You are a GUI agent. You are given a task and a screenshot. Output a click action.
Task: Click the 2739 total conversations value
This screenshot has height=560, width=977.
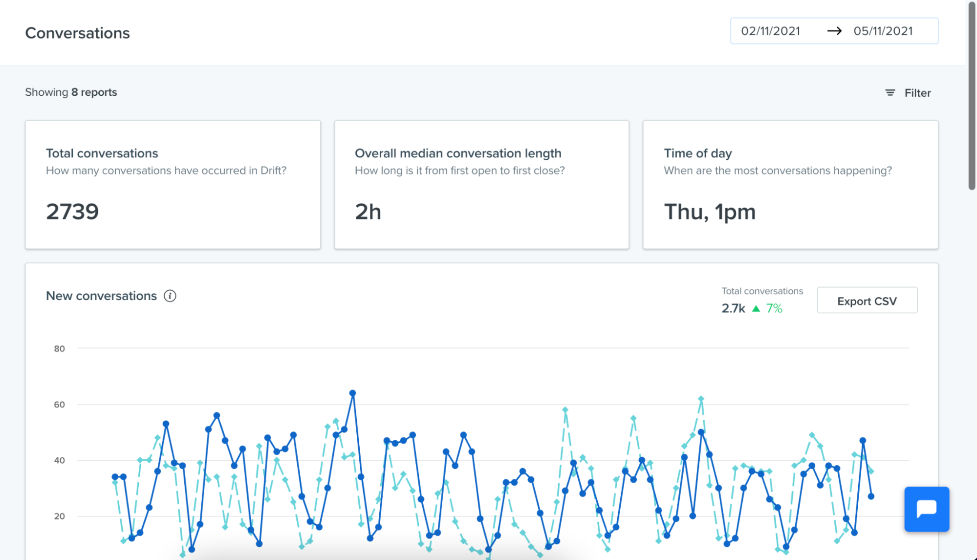[72, 212]
